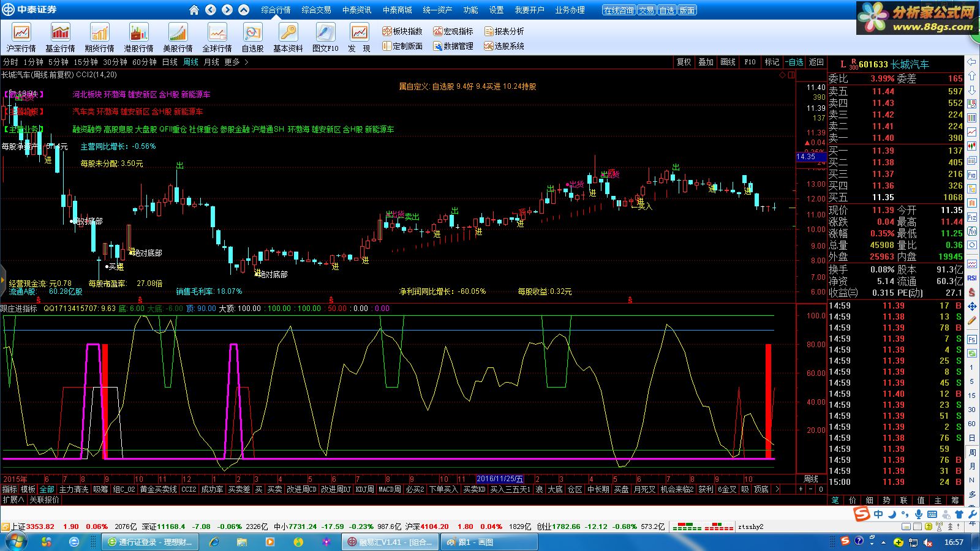Expand 更多 period options
Viewport: 980px width, 551px height.
click(x=236, y=62)
